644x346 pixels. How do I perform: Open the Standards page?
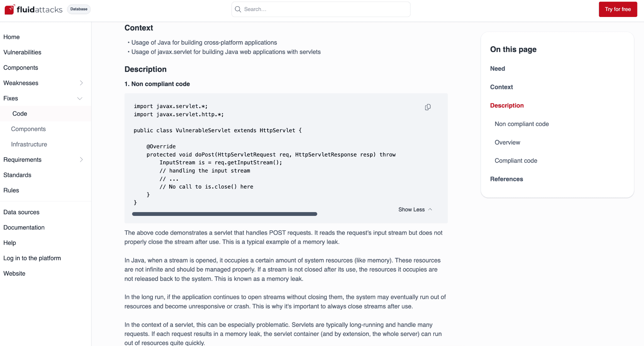click(17, 175)
